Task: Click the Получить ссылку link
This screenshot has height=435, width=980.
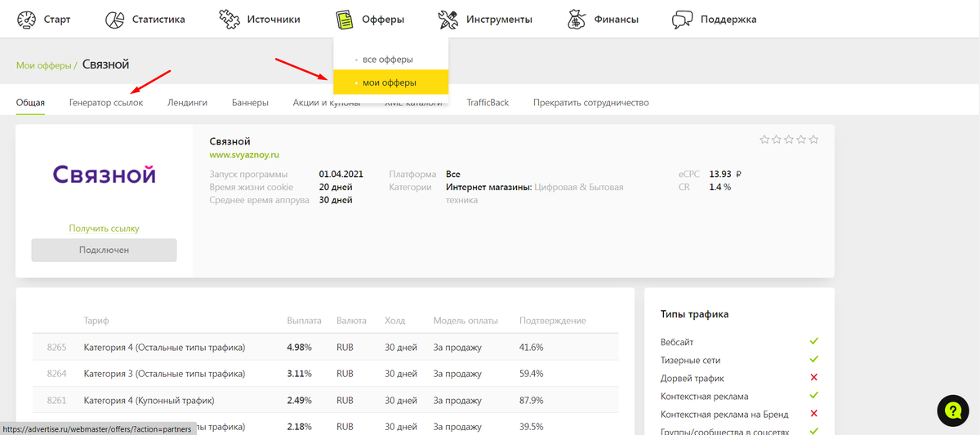Action: pyautogui.click(x=104, y=229)
